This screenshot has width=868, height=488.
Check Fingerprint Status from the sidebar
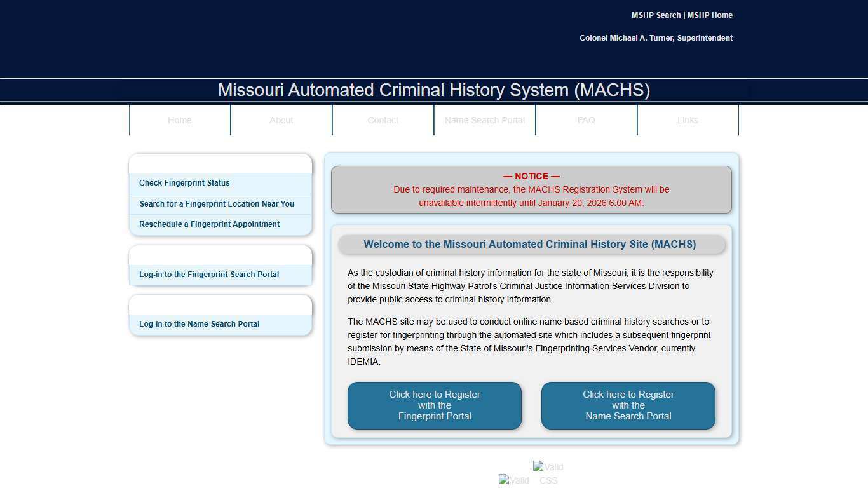pyautogui.click(x=184, y=183)
